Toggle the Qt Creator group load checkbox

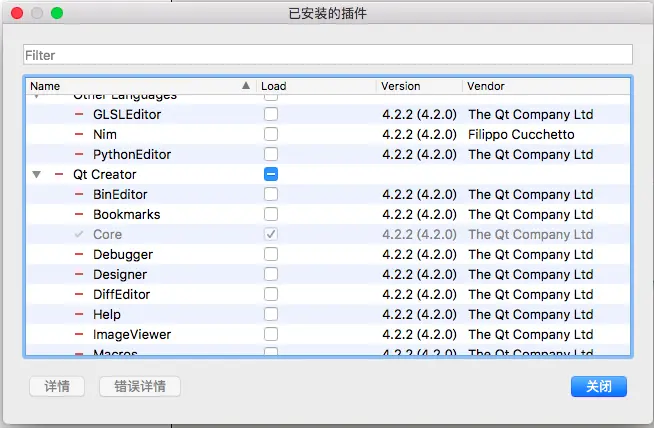pos(271,174)
